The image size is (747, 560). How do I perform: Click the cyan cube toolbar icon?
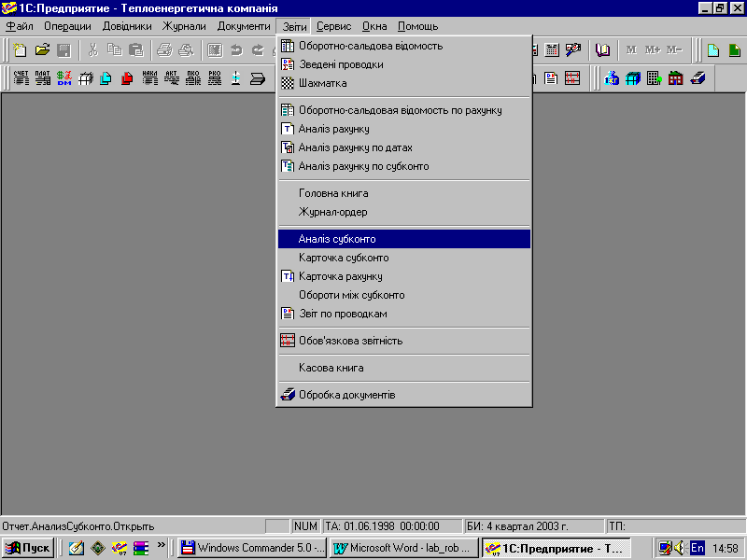(633, 78)
